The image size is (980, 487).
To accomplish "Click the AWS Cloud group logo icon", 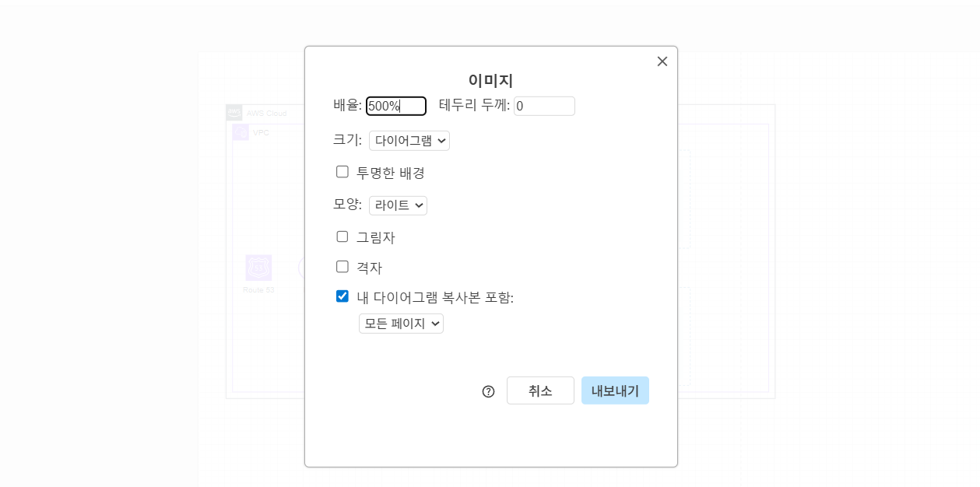I will pyautogui.click(x=234, y=113).
